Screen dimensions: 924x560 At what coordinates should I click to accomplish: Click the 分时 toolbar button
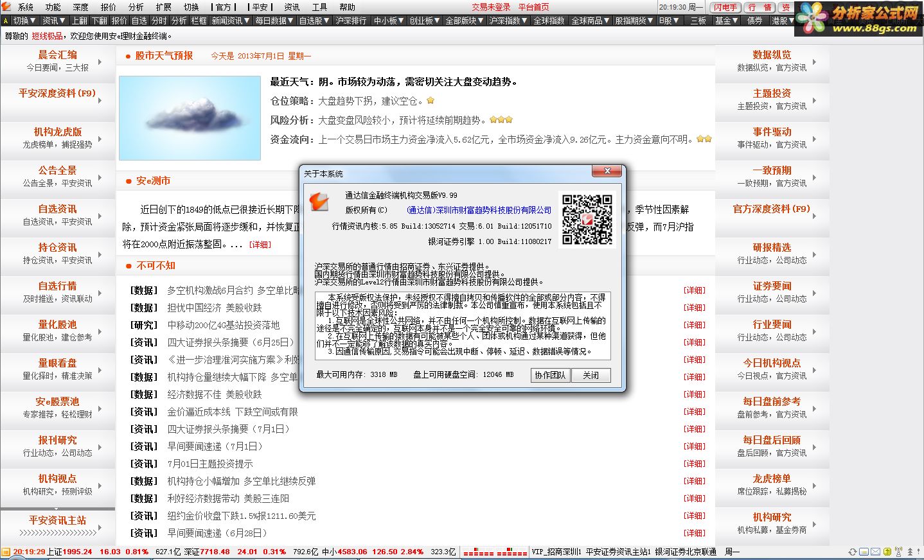click(x=159, y=21)
